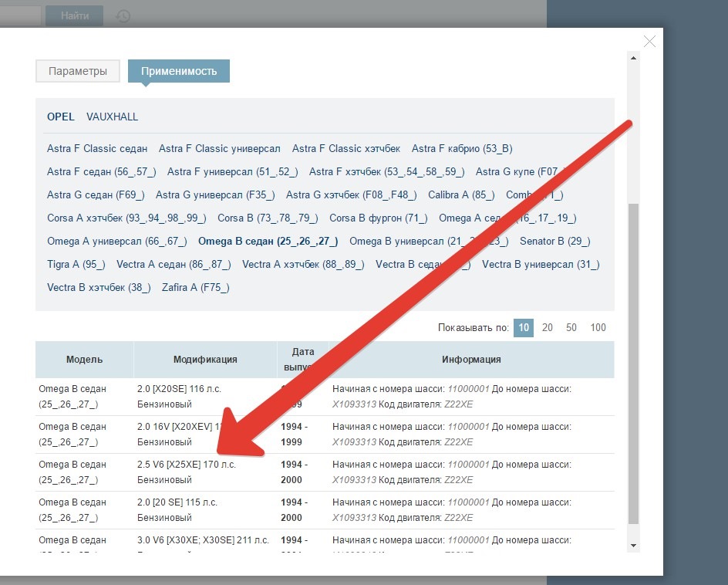Select Astra F универсал (51_,52_)
The width and height of the screenshot is (728, 585).
(x=232, y=172)
